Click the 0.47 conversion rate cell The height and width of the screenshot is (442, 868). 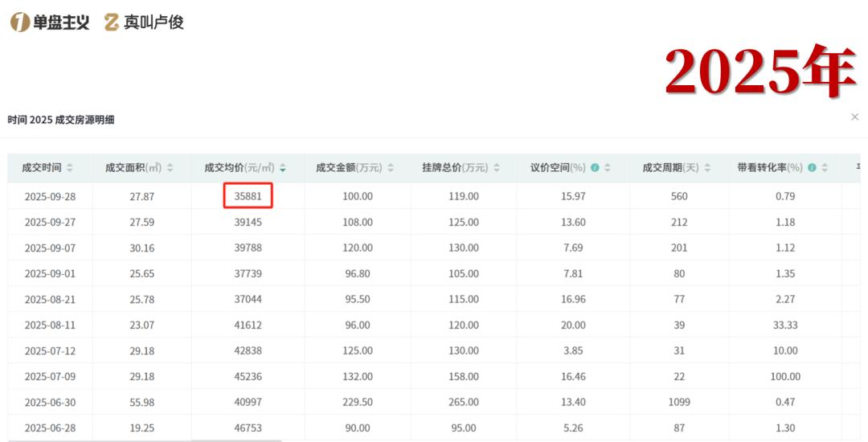pos(785,402)
